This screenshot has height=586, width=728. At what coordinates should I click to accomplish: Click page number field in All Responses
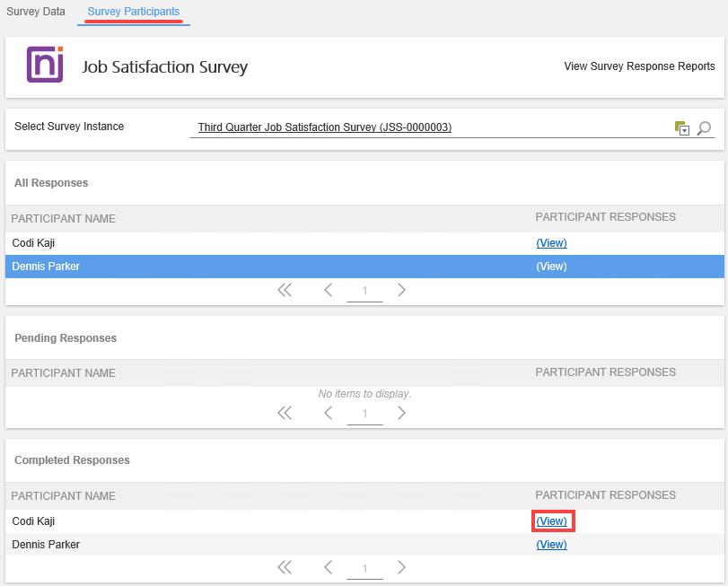[364, 291]
